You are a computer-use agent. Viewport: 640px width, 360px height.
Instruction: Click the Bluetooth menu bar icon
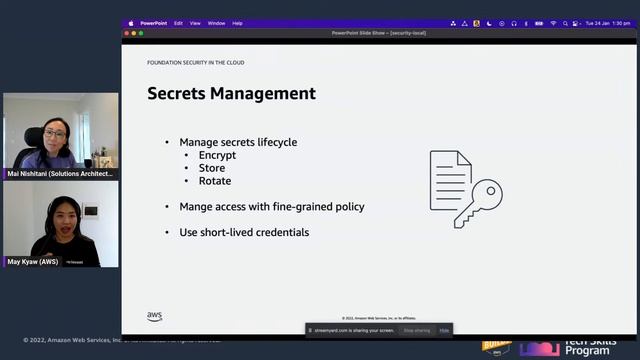coord(526,24)
